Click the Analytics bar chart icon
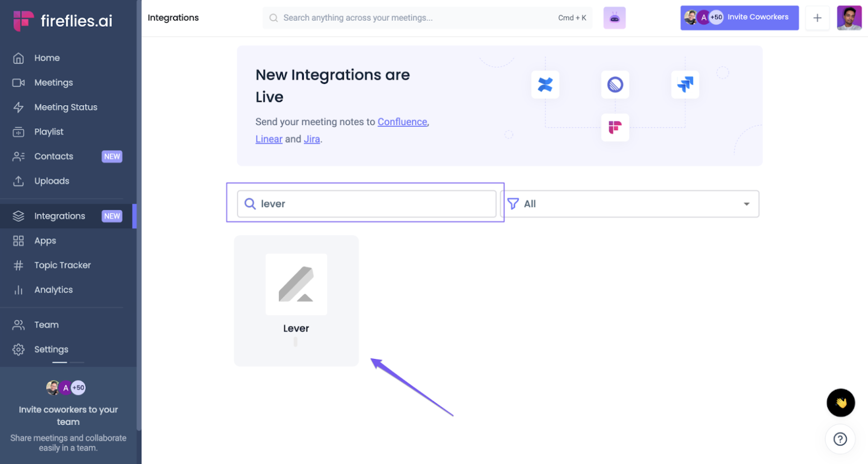 tap(18, 290)
